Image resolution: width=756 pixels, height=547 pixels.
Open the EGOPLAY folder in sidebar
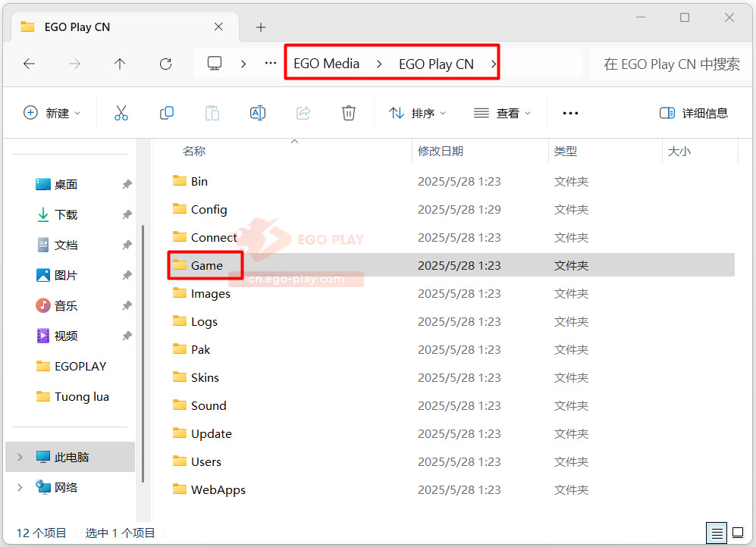[71, 367]
